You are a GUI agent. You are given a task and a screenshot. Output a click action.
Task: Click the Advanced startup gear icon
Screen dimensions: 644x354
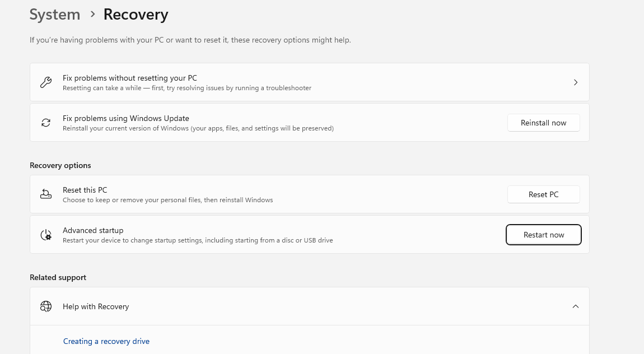pos(46,235)
